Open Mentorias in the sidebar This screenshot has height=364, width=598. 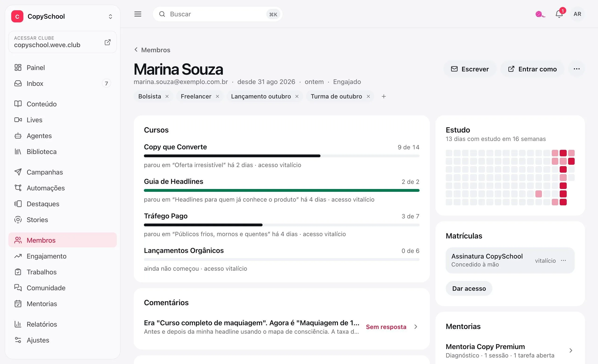pyautogui.click(x=62, y=304)
